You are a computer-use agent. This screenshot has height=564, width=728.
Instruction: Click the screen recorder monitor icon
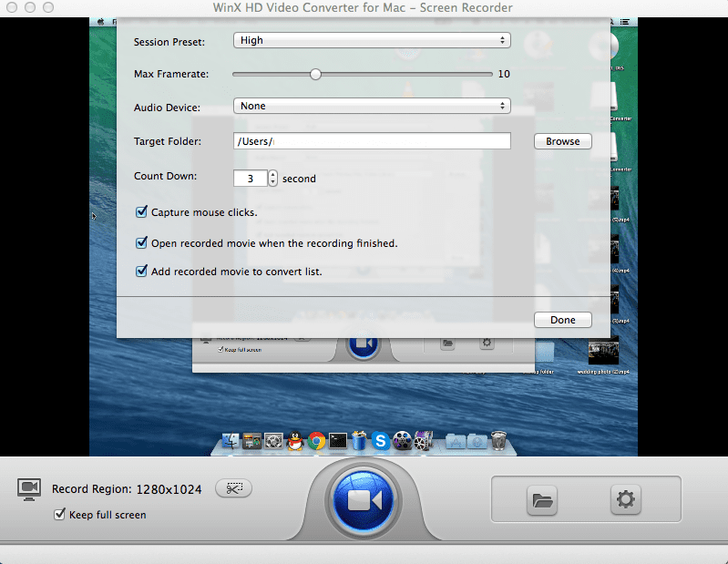pyautogui.click(x=29, y=489)
